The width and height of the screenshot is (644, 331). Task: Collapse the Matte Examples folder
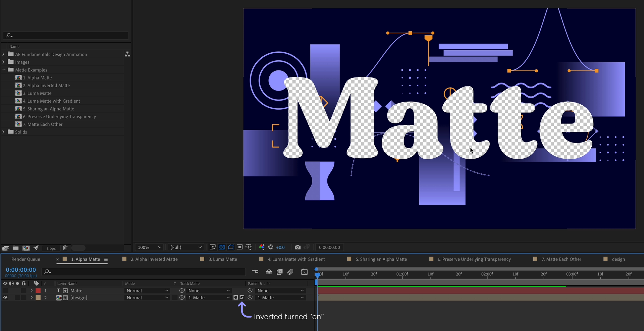coord(4,70)
